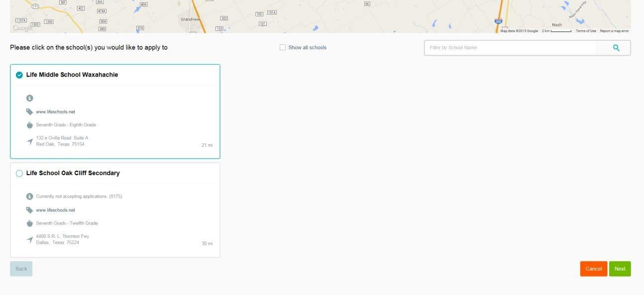Open map Terms of Use link
644x295 pixels.
point(586,31)
